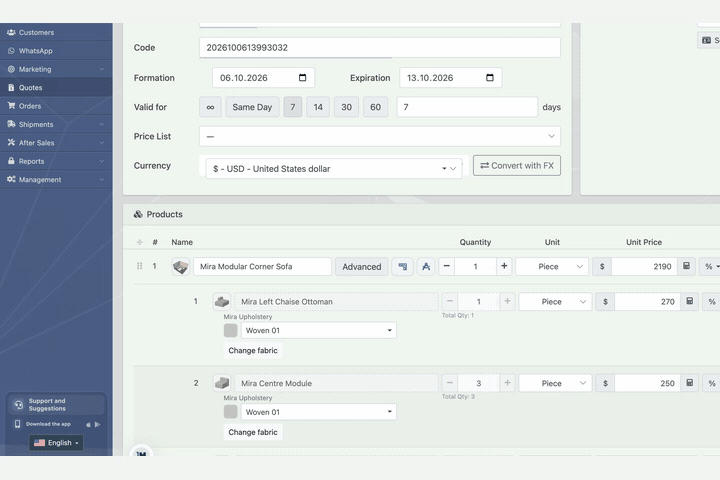Expand the Marketing menu chevron
The image size is (720, 480).
click(101, 69)
